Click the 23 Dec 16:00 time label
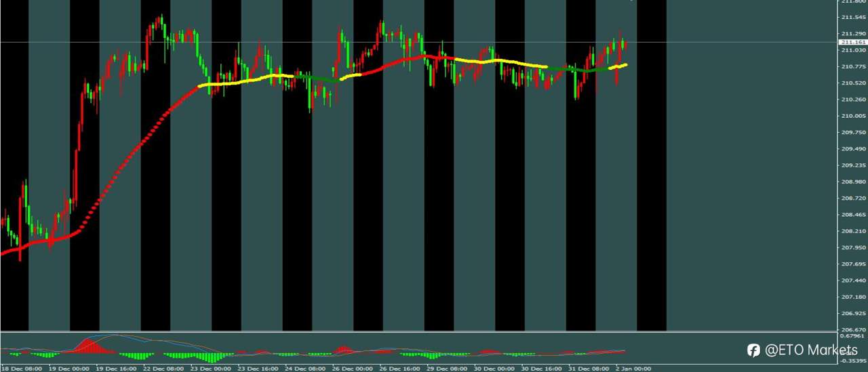The image size is (868, 372). [x=258, y=369]
